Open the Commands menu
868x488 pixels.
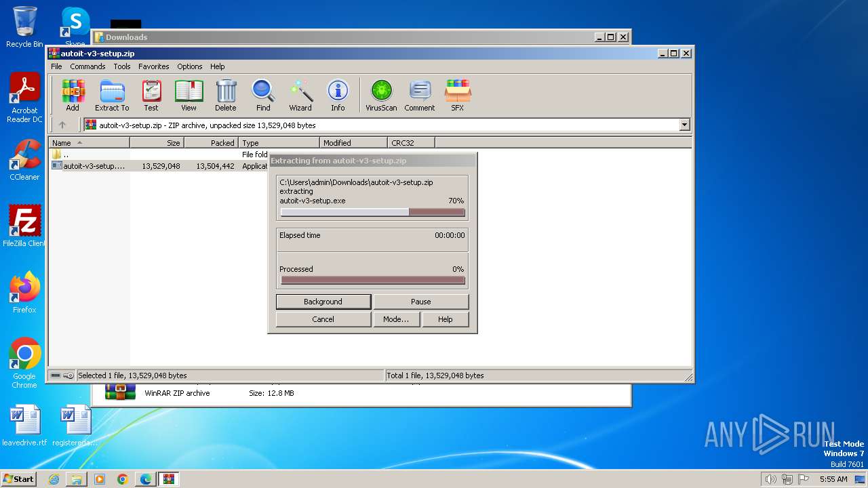click(x=87, y=66)
